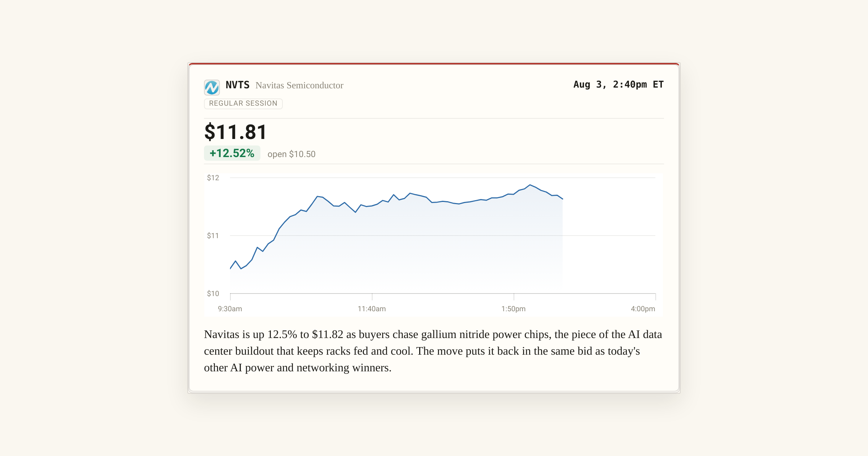Click the +12.52% change badge
The height and width of the screenshot is (456, 868).
point(232,153)
